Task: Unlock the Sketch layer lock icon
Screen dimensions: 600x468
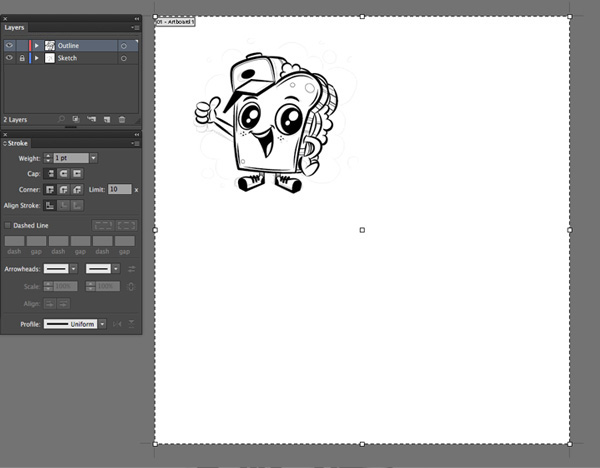Action: coord(22,58)
